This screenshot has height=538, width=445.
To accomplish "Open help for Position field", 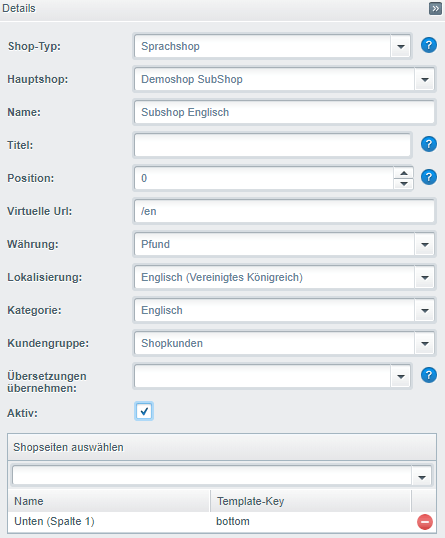I will (x=429, y=177).
